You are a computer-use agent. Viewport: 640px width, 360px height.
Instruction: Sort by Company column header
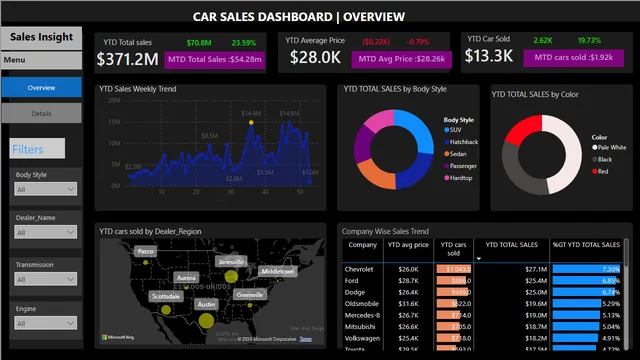click(362, 245)
